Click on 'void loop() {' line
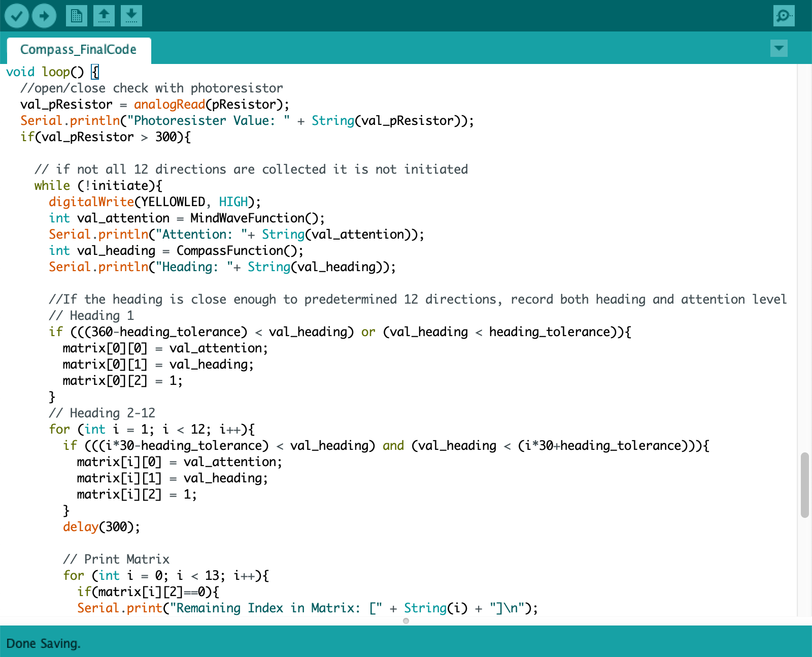Viewport: 812px width, 657px height. [x=52, y=72]
